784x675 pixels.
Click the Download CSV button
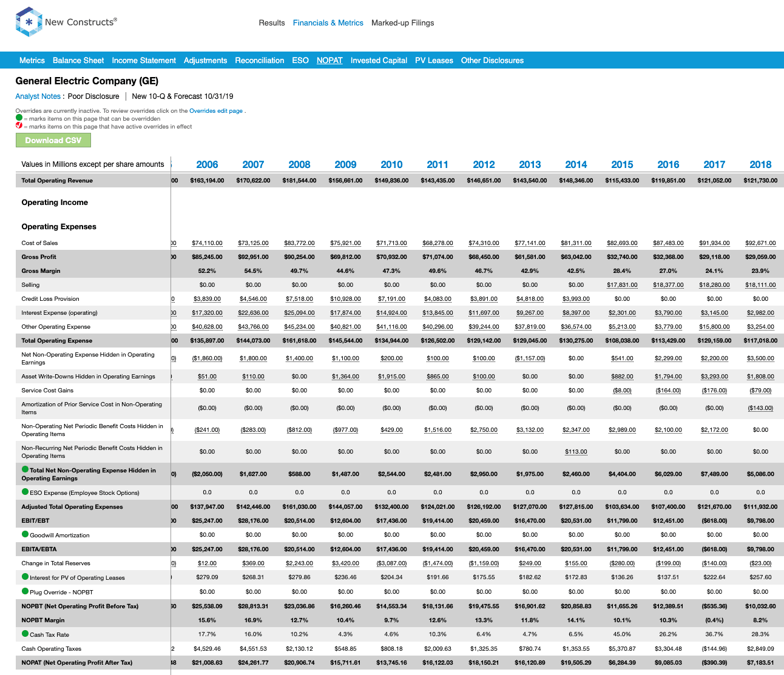53,140
